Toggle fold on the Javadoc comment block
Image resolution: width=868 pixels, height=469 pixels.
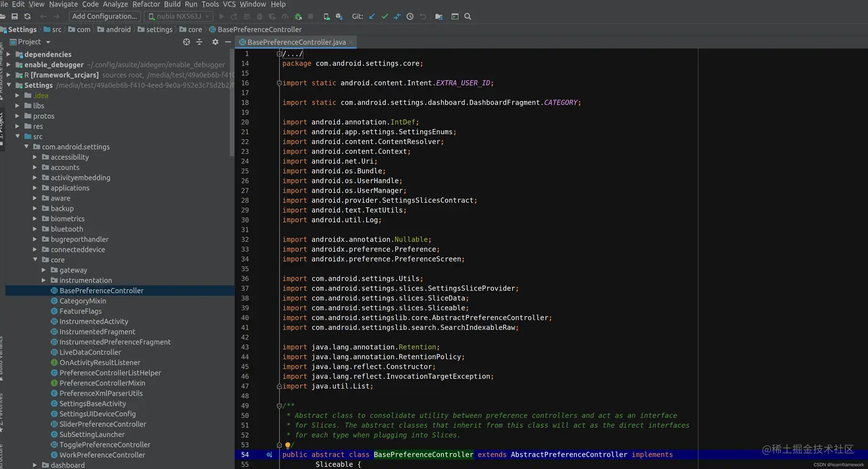pyautogui.click(x=279, y=406)
